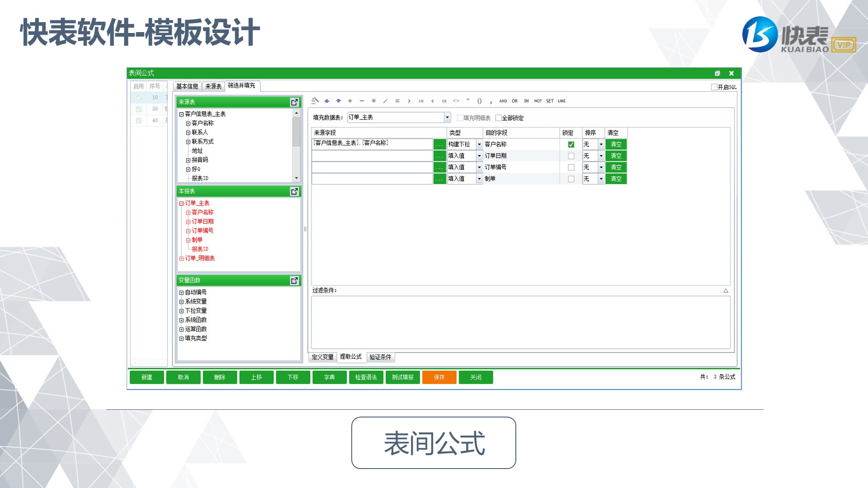The image size is (868, 488).
Task: Open source field picker for 订单日期 row
Action: click(x=440, y=156)
